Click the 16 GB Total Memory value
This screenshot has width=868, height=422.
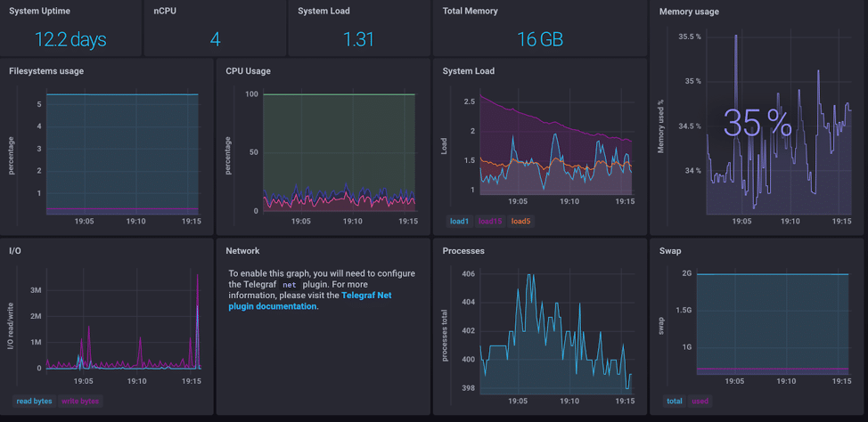[x=539, y=40]
